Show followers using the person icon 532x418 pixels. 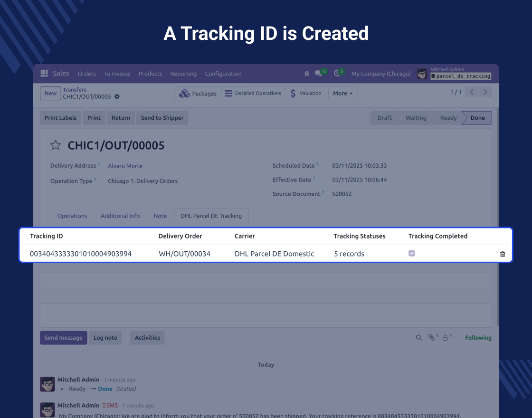(446, 338)
